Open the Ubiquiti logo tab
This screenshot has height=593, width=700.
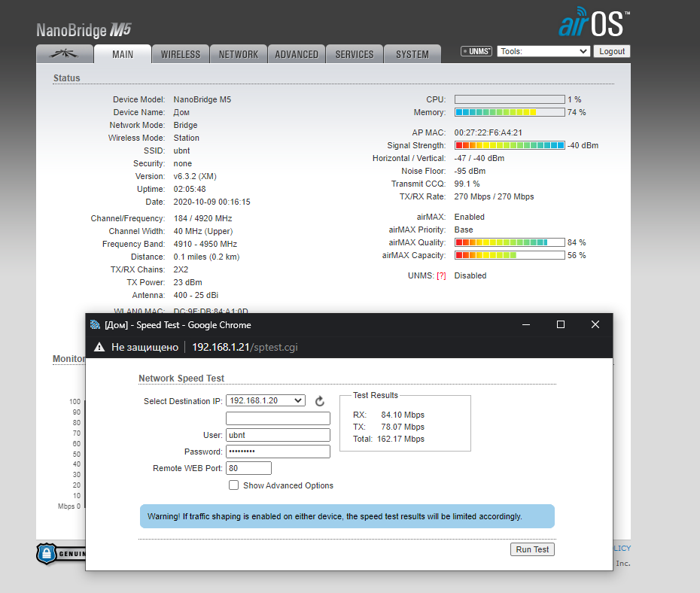click(64, 54)
